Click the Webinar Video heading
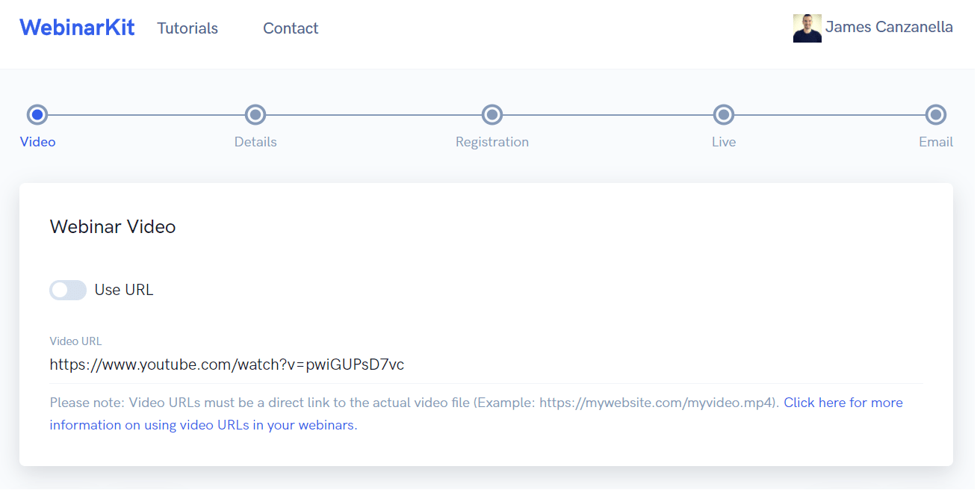The height and width of the screenshot is (490, 980). 113,226
